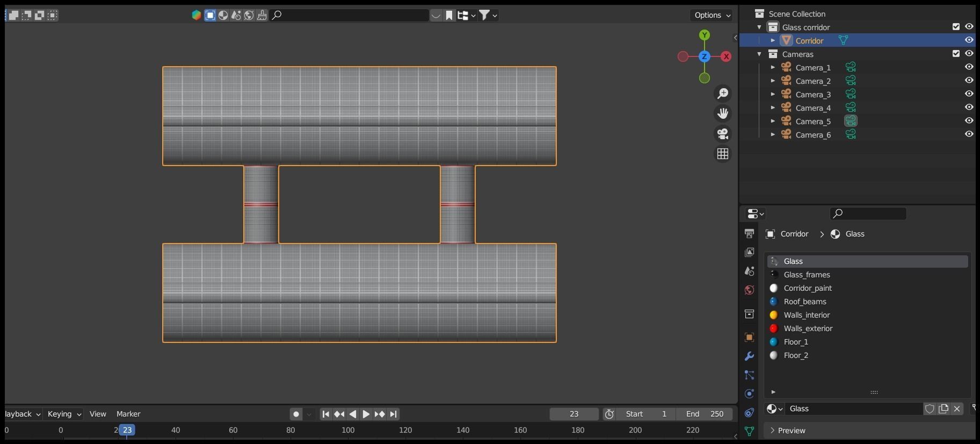Open the Scene properties tab
Viewport: 980px width, 444px height.
749,271
